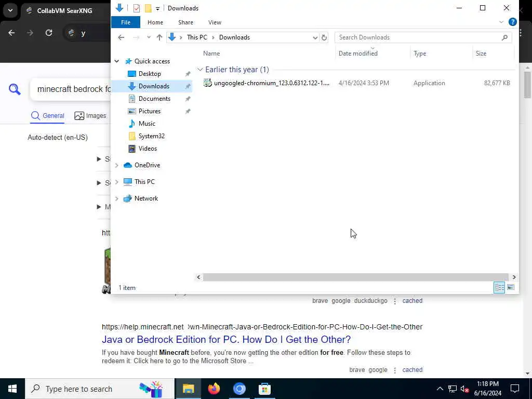Select the General search category

point(47,116)
